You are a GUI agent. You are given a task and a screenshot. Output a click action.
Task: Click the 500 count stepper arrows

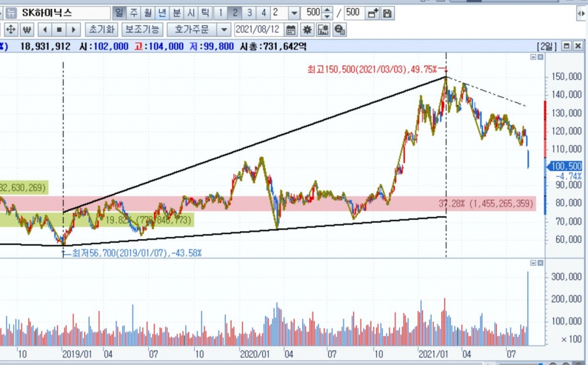pyautogui.click(x=327, y=13)
